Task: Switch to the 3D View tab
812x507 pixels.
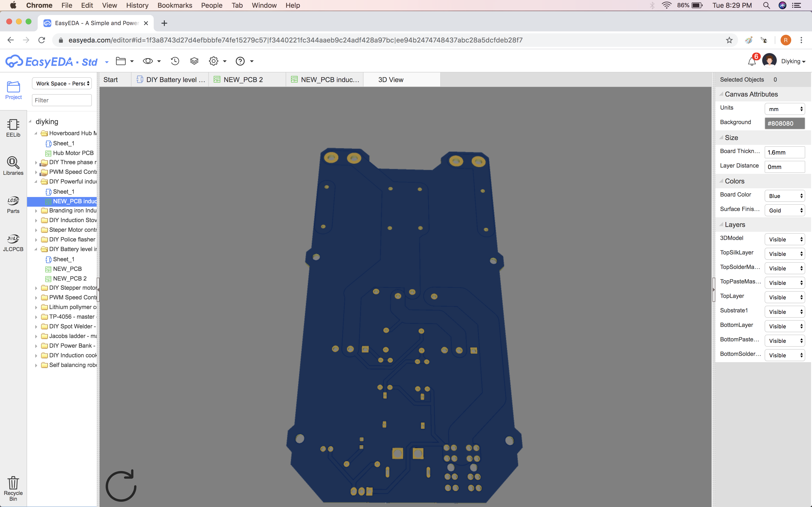Action: click(x=391, y=79)
